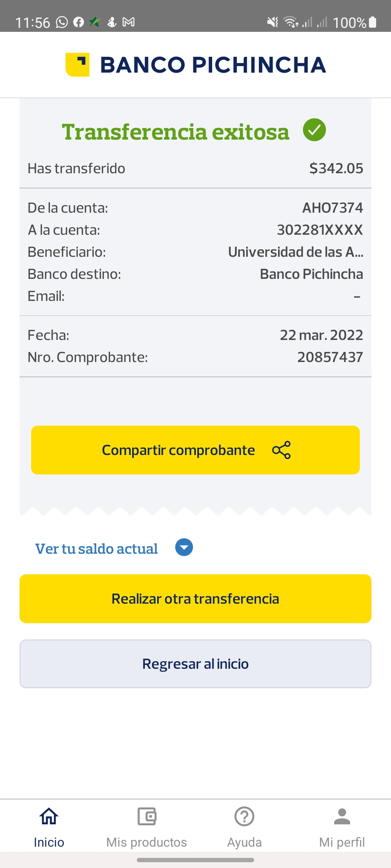Tap the Gmail notification icon in status bar
The width and height of the screenshot is (391, 868).
[129, 22]
